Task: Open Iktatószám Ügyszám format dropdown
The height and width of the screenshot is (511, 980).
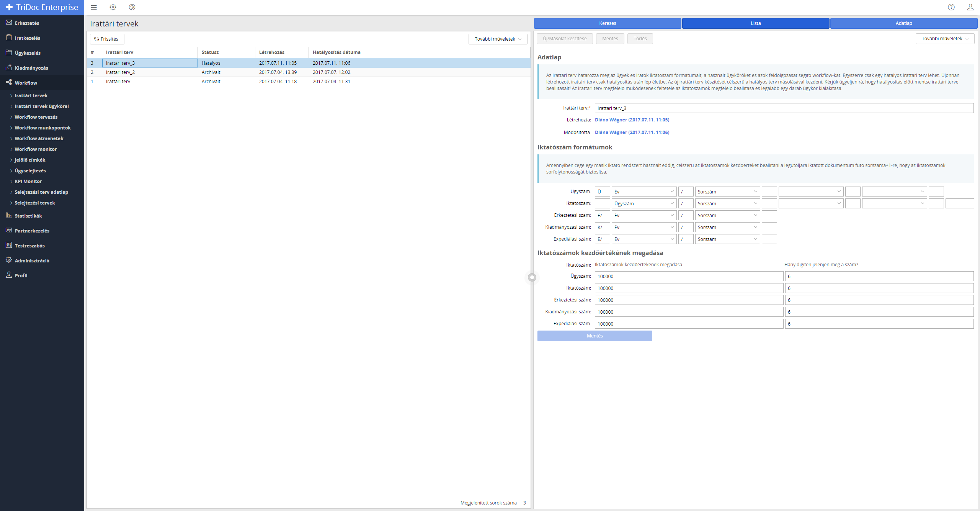Action: pyautogui.click(x=644, y=203)
